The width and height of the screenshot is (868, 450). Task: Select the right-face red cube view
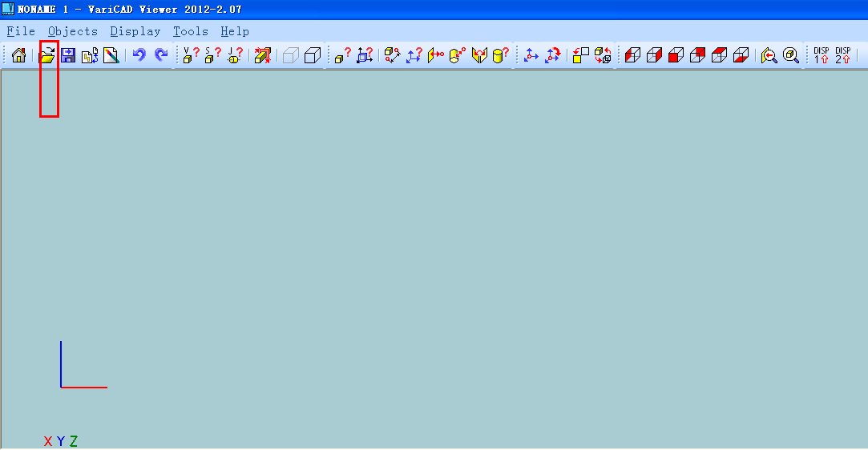click(x=654, y=55)
